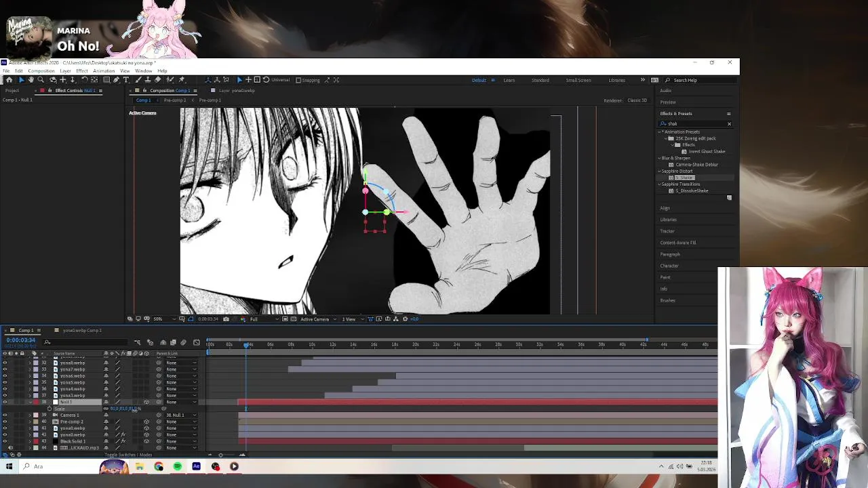Open the Chrome icon in the Windows taskbar
The height and width of the screenshot is (488, 868).
tap(159, 466)
